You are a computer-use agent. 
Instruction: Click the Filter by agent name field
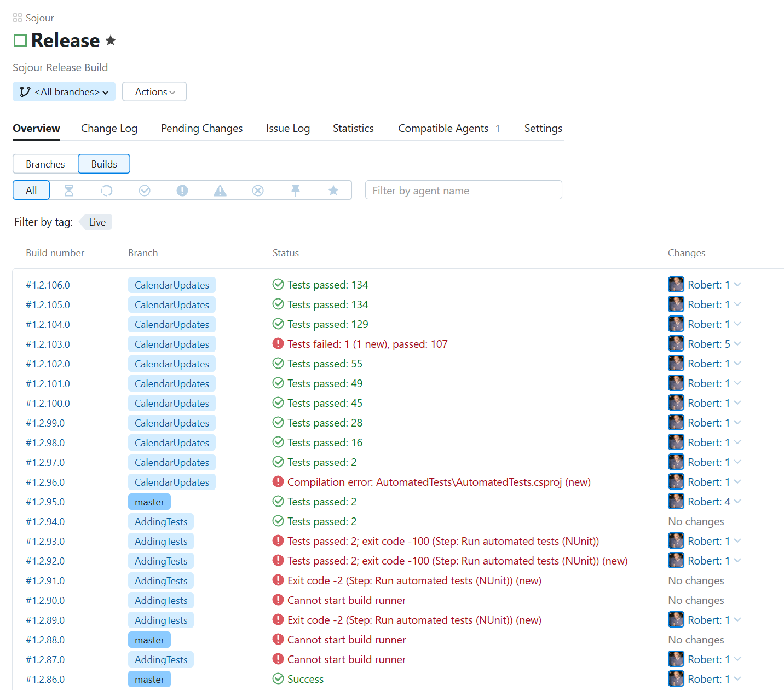[463, 191]
